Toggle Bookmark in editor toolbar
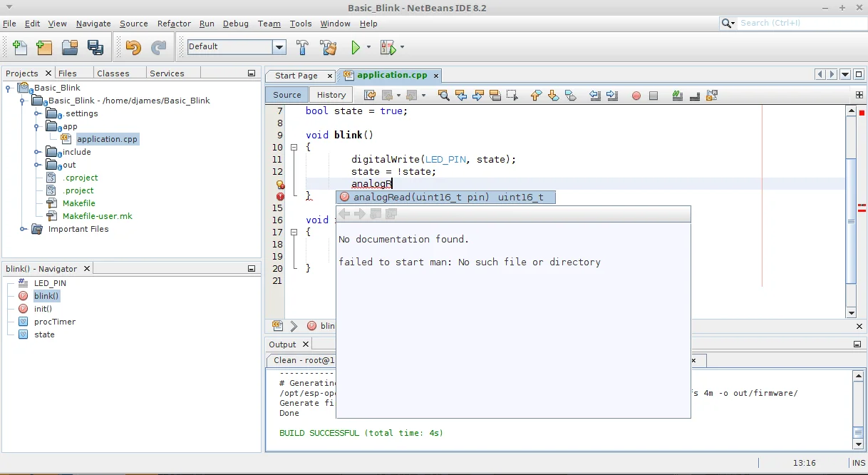The width and height of the screenshot is (868, 475). tap(571, 95)
